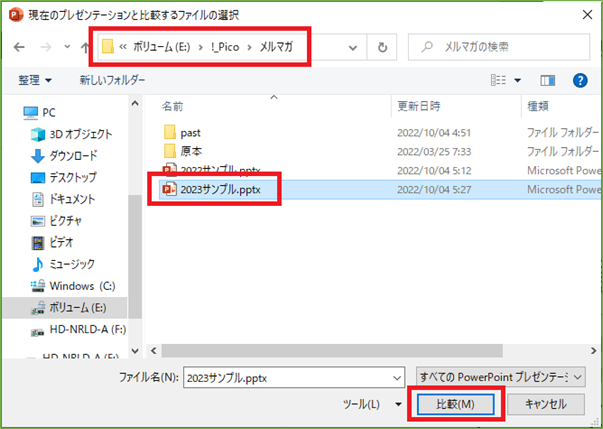This screenshot has width=603, height=429.
Task: Sort by 更新日時 column header
Action: tap(420, 105)
